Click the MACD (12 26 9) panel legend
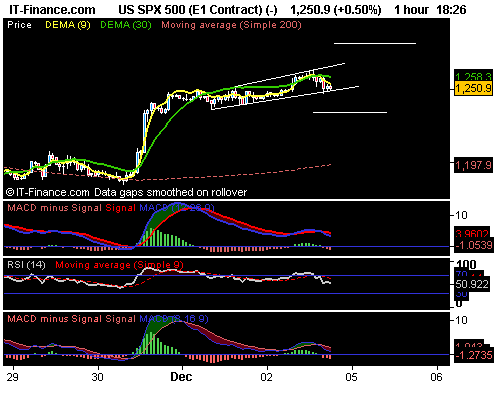Screen dimensions: 500x400 [177, 208]
